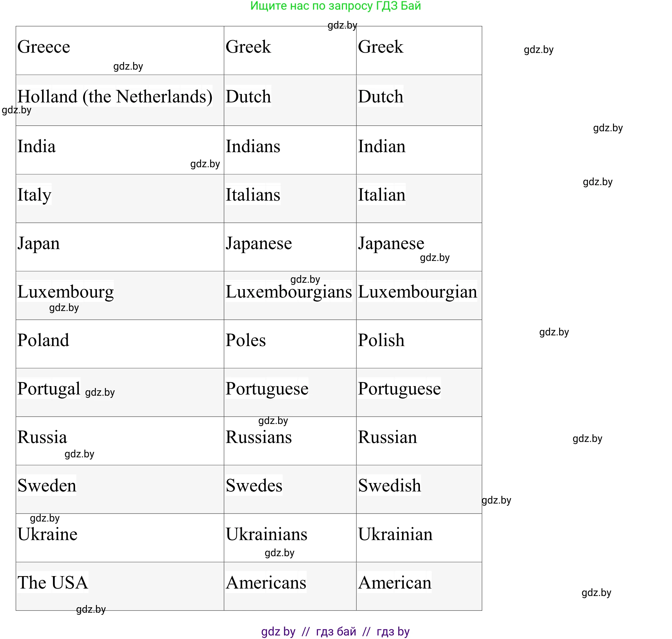
Task: Click the purple 'gdz by // гдз бай' footer text
Action: [x=335, y=631]
